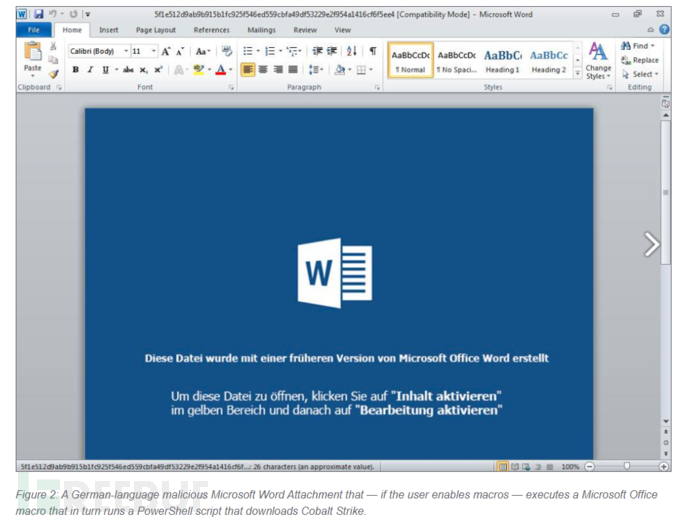The height and width of the screenshot is (521, 690).
Task: Toggle Subscript formatting
Action: point(143,70)
